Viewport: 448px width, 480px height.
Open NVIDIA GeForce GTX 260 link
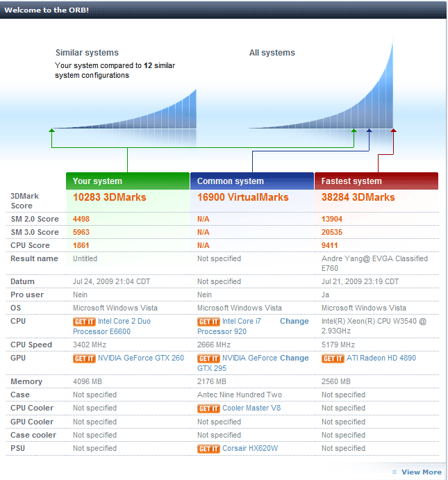point(141,358)
